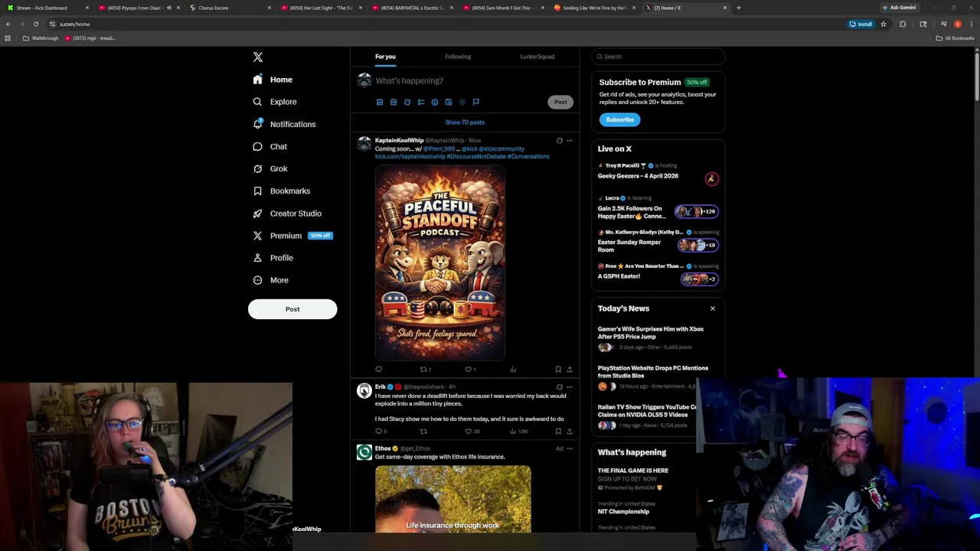980x551 pixels.
Task: Open three-dot menu on Erik's post
Action: 570,387
